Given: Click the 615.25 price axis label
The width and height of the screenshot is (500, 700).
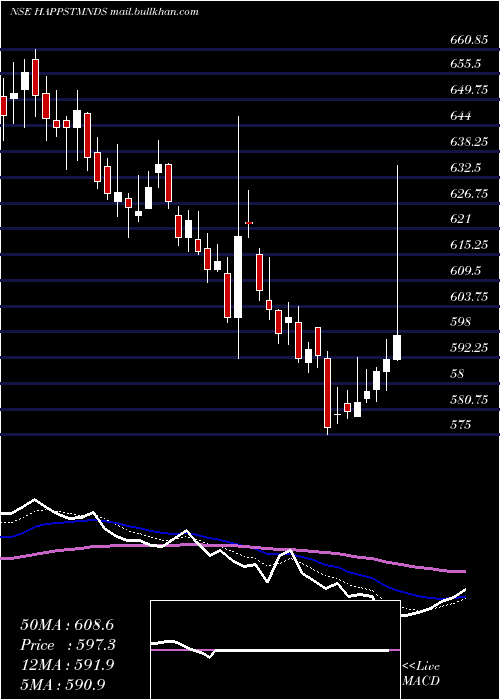Looking at the screenshot, I should coord(468,245).
